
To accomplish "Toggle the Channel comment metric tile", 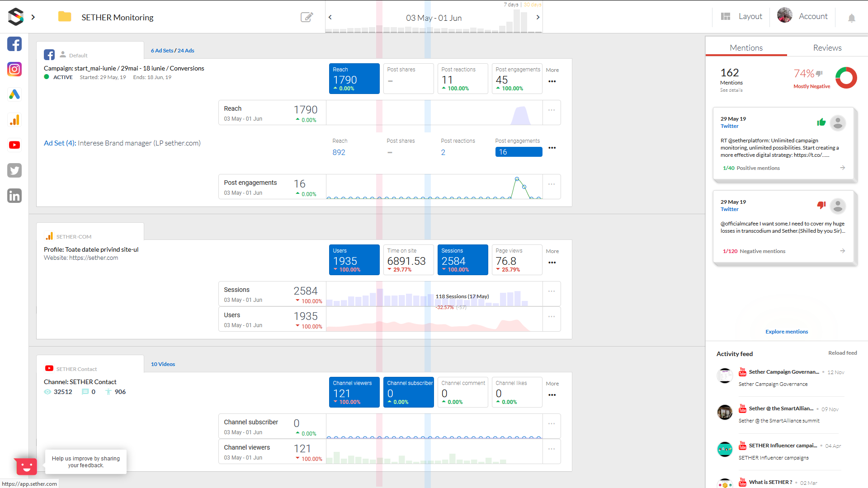I will [462, 392].
